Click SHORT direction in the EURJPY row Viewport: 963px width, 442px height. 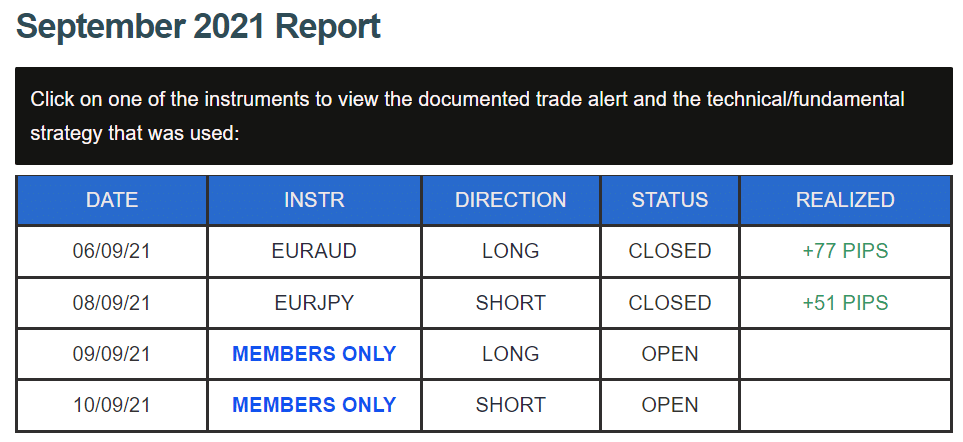[x=510, y=303]
